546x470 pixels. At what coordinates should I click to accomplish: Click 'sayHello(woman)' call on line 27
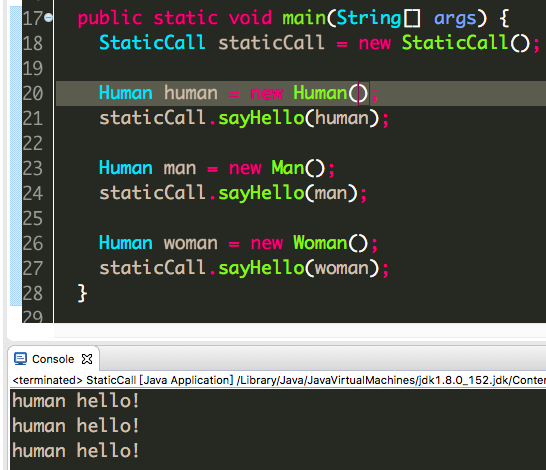click(298, 268)
